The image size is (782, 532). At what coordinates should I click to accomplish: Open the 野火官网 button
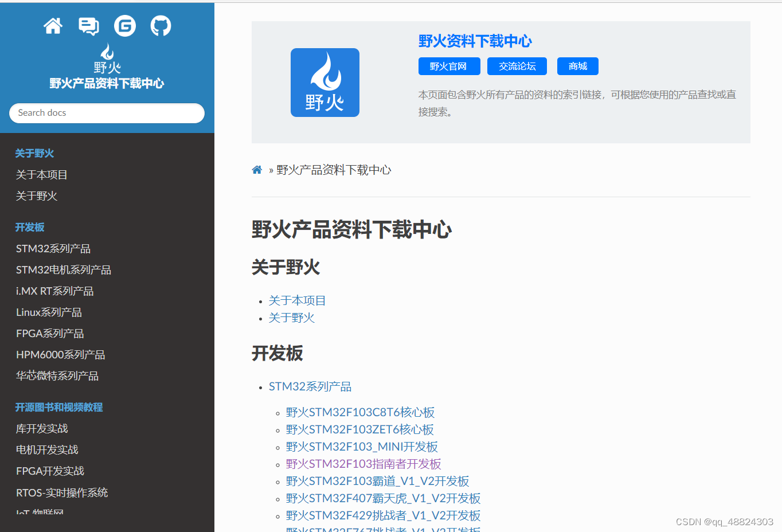pos(448,66)
